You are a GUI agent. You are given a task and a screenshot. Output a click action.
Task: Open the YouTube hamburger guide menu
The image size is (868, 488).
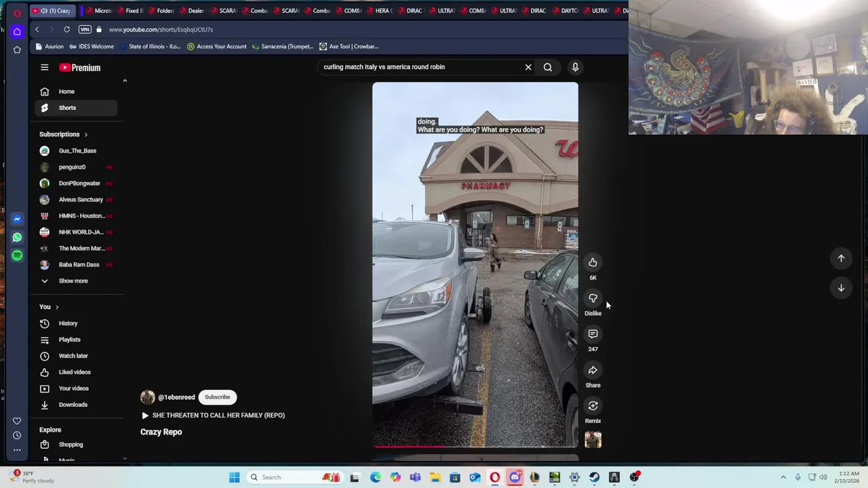pos(44,67)
